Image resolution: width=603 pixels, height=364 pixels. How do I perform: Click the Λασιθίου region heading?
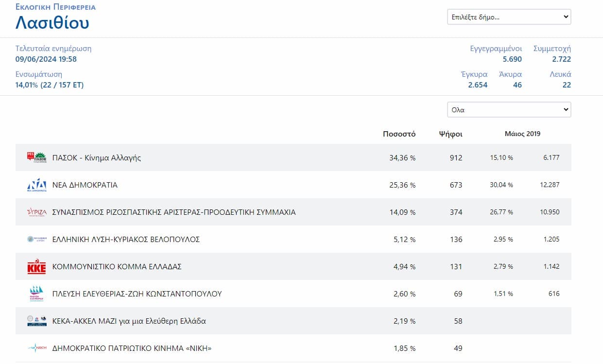pos(52,22)
